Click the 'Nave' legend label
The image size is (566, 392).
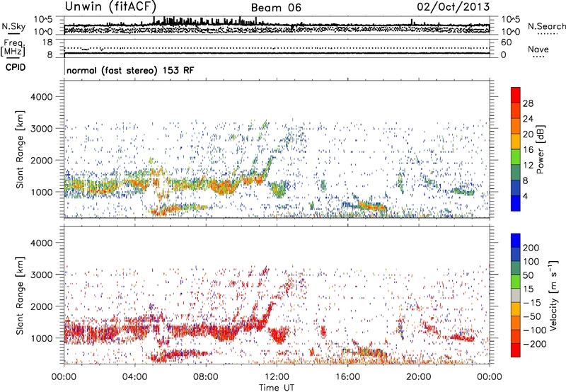pos(538,49)
